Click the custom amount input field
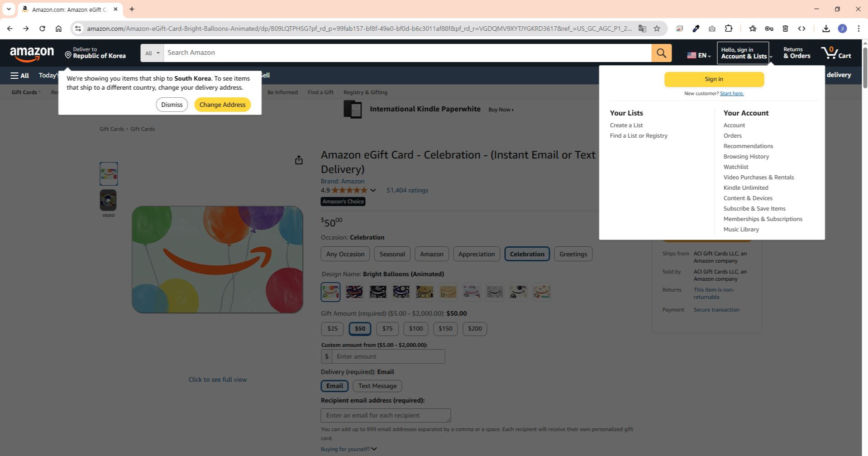Image resolution: width=868 pixels, height=456 pixels. coord(388,356)
